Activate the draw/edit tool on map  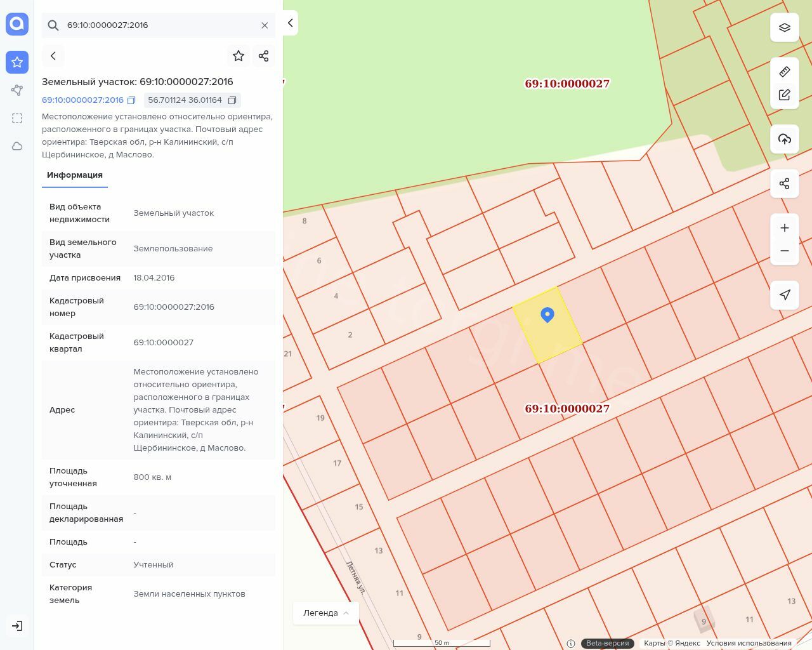(x=784, y=95)
